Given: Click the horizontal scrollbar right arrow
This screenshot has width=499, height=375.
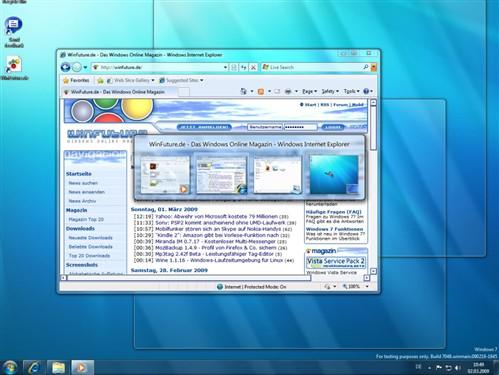Looking at the screenshot, I should pos(366,277).
